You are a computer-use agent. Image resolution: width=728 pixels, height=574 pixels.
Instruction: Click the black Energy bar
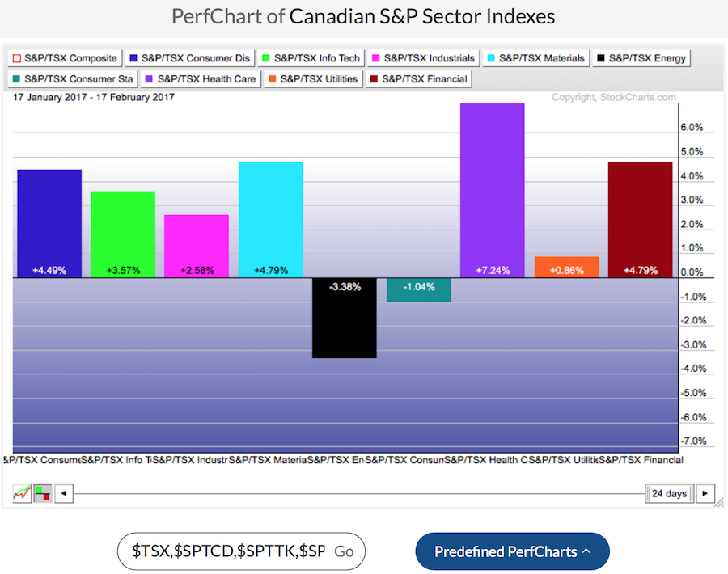tap(344, 318)
